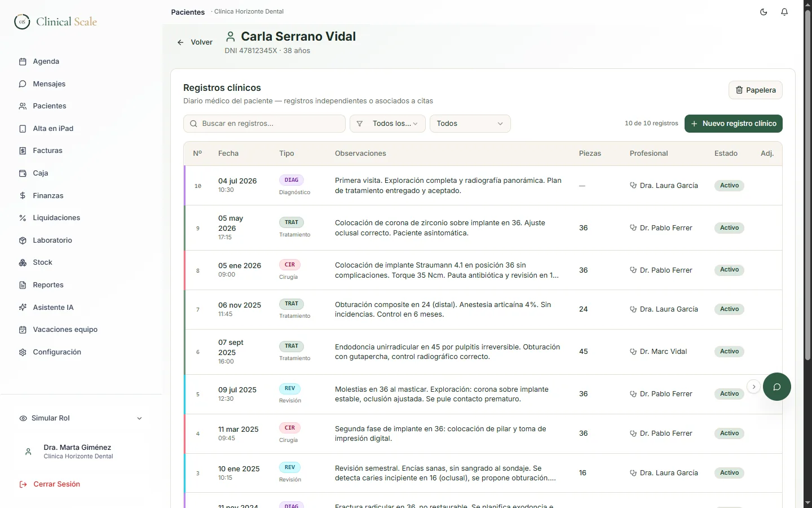The width and height of the screenshot is (812, 508).
Task: Open the 'Todos' status dropdown
Action: pos(470,124)
